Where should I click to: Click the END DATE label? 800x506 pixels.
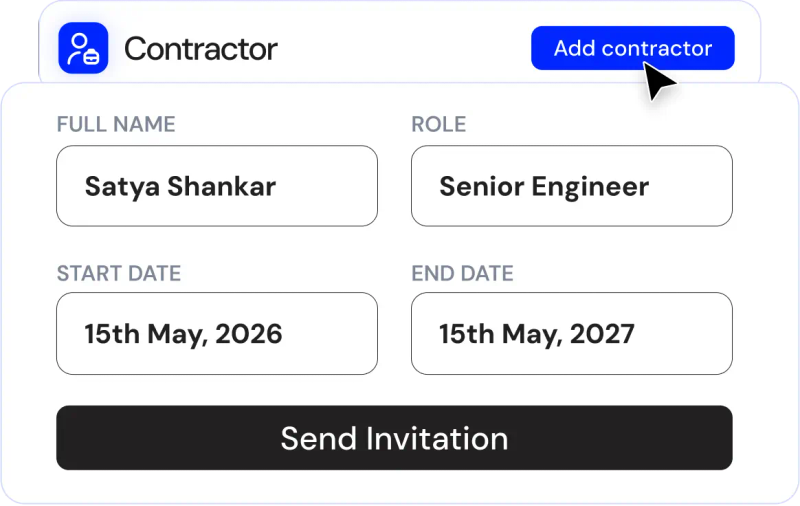click(x=462, y=273)
